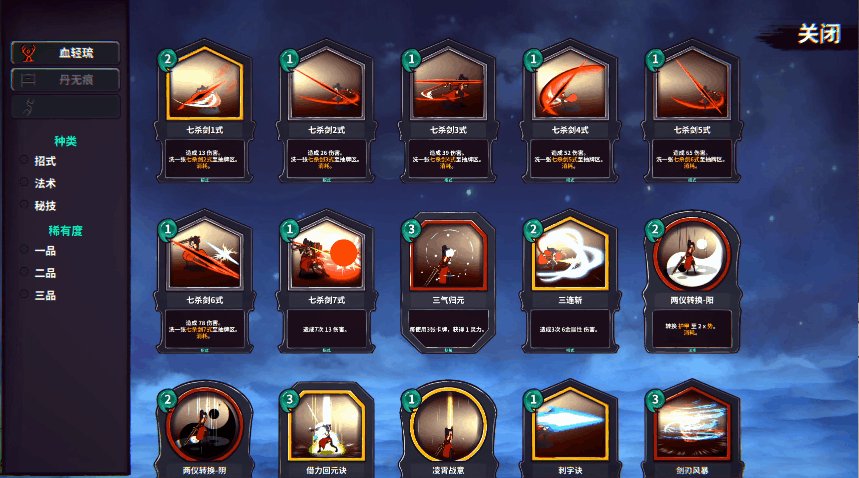Image resolution: width=859 pixels, height=478 pixels.
Task: Toggle the 法术 type filter
Action: 38,183
